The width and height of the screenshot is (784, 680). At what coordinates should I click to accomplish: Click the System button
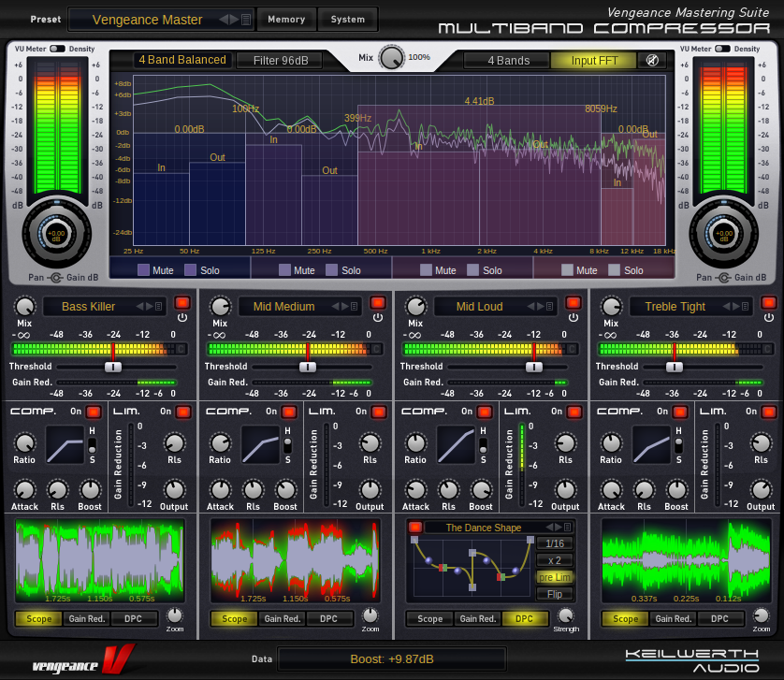tap(347, 20)
